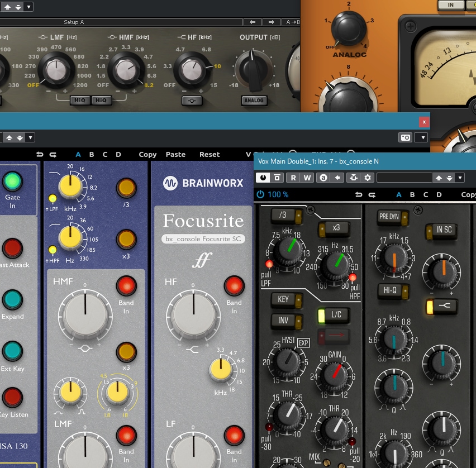This screenshot has width=476, height=468.
Task: Select settings slot C in Focusrite plugin
Action: [x=104, y=155]
